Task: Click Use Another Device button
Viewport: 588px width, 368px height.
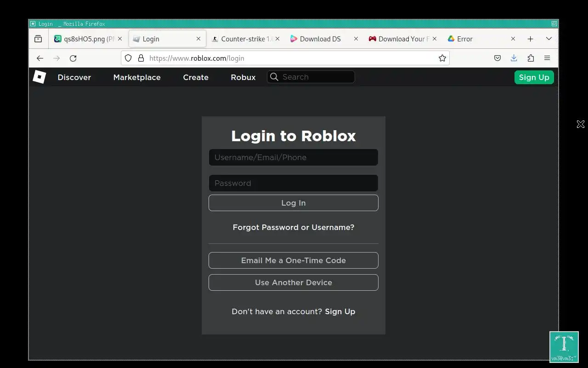Action: [294, 282]
